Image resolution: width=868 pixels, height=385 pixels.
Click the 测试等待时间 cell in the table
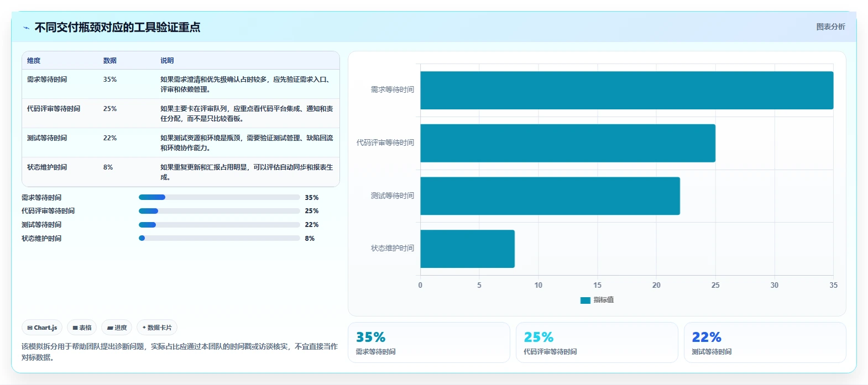pos(47,138)
